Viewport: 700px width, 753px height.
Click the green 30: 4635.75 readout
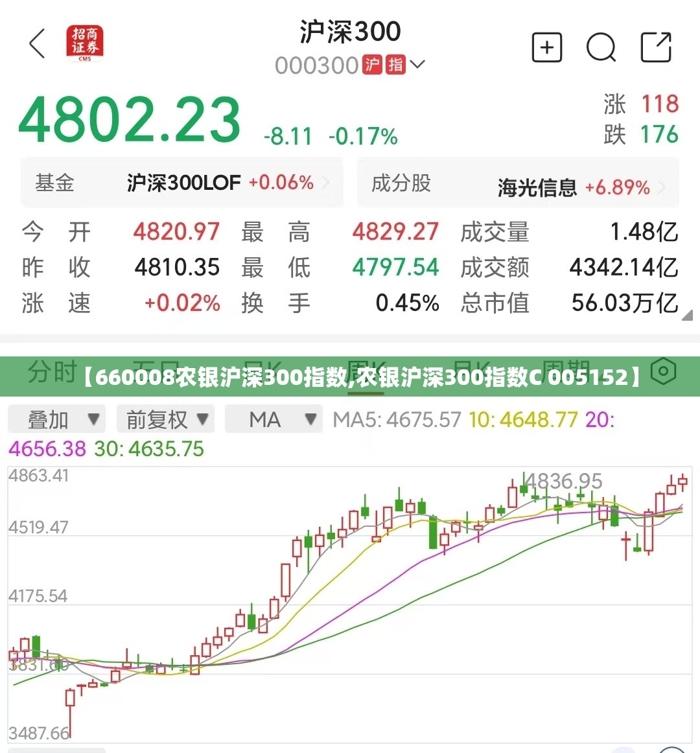(149, 450)
